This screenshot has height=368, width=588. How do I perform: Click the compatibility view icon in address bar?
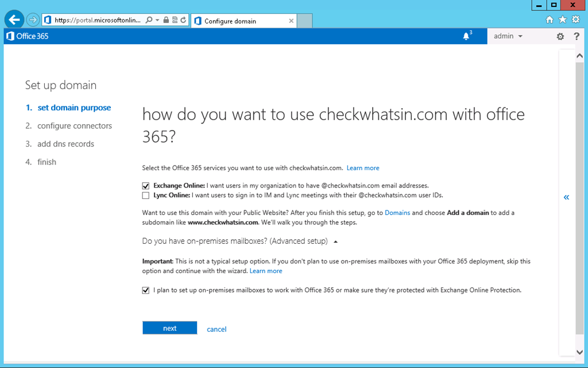(175, 20)
